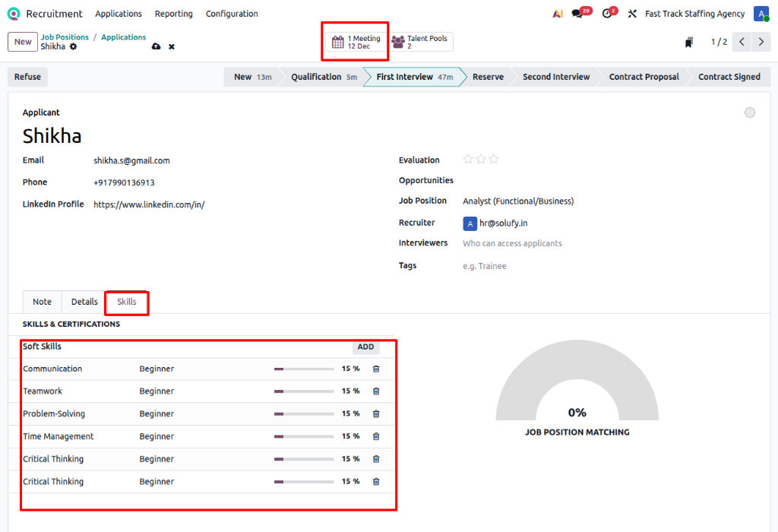Delete the Communication skill with trash icon

pos(375,369)
